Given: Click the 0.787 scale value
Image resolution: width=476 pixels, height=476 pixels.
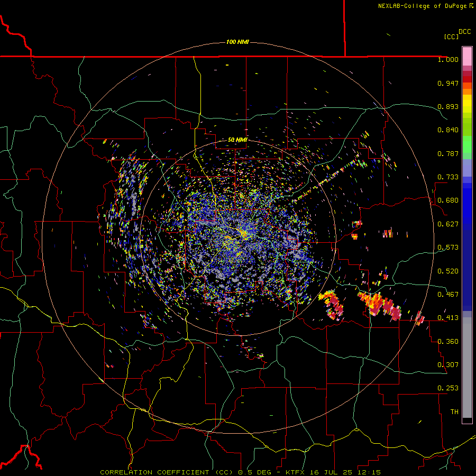Looking at the screenshot, I should pos(448,153).
